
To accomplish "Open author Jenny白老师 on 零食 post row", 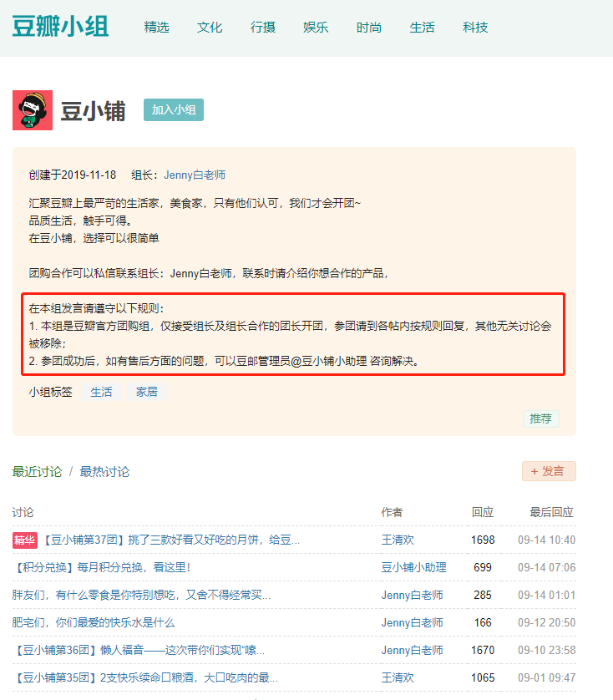I will [x=412, y=595].
